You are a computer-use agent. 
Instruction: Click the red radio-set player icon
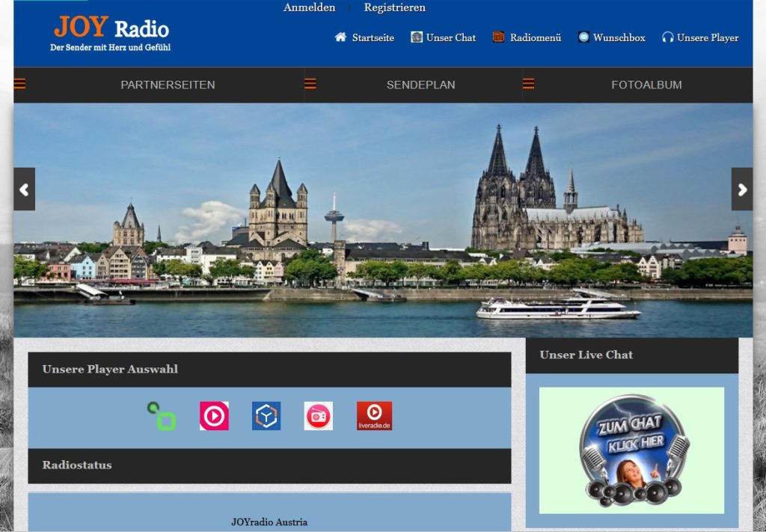(319, 416)
